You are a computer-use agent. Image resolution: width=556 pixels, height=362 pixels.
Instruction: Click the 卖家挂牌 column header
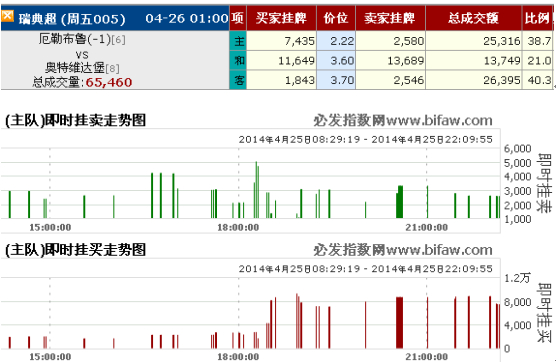[390, 18]
